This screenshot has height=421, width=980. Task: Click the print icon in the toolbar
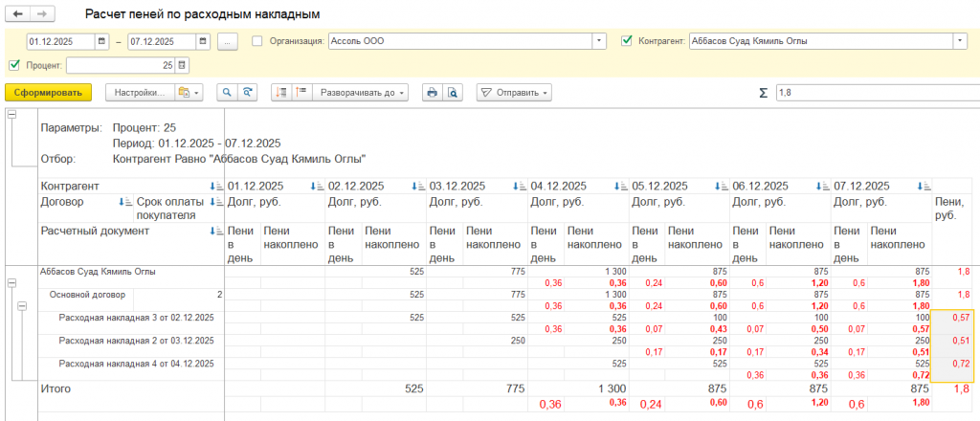[432, 93]
